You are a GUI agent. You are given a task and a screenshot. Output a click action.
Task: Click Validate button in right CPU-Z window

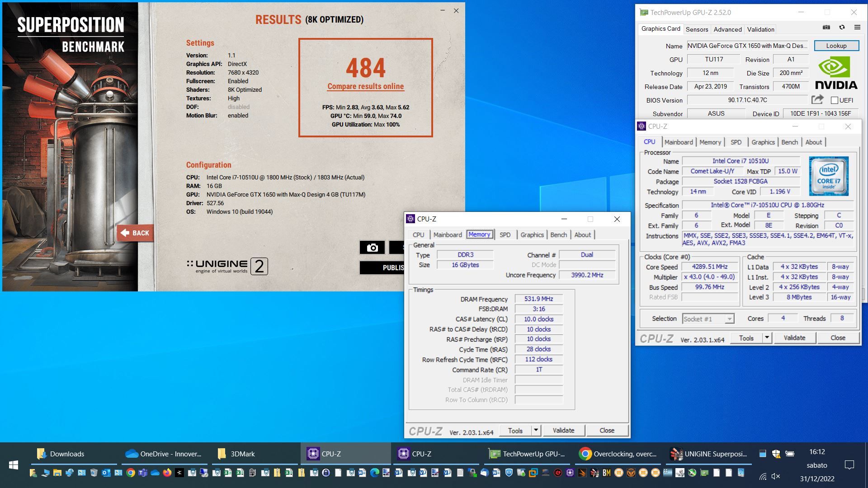point(794,338)
